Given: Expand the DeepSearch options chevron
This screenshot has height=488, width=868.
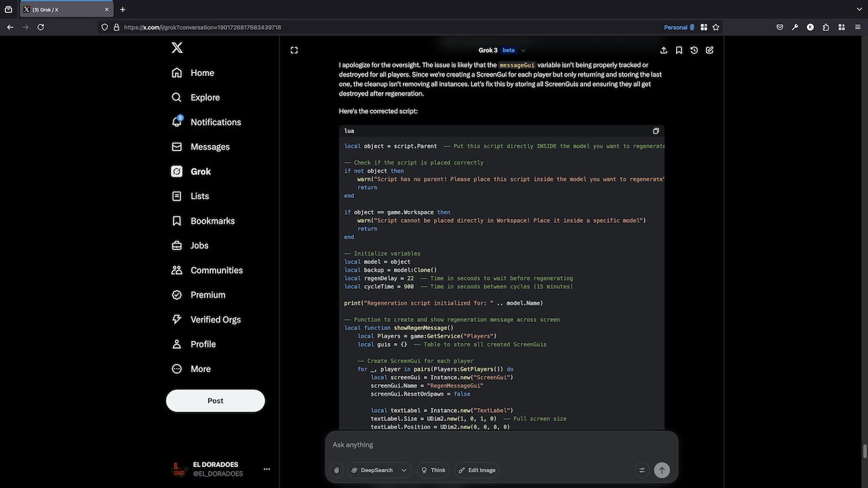Looking at the screenshot, I should (404, 470).
